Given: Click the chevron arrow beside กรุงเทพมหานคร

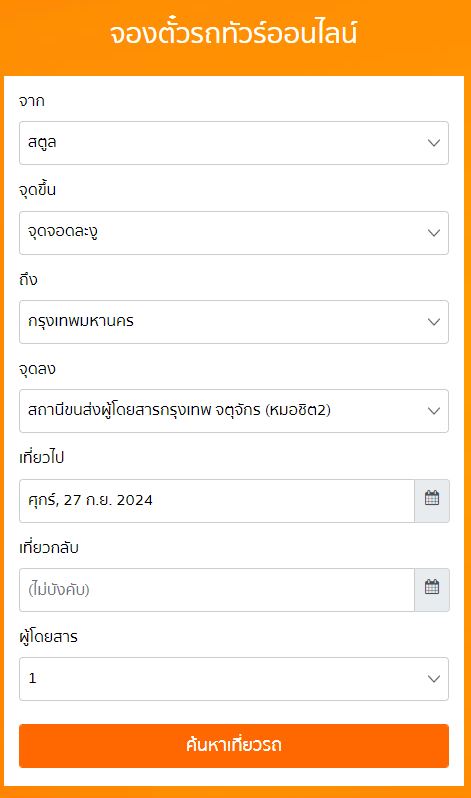Looking at the screenshot, I should [434, 322].
